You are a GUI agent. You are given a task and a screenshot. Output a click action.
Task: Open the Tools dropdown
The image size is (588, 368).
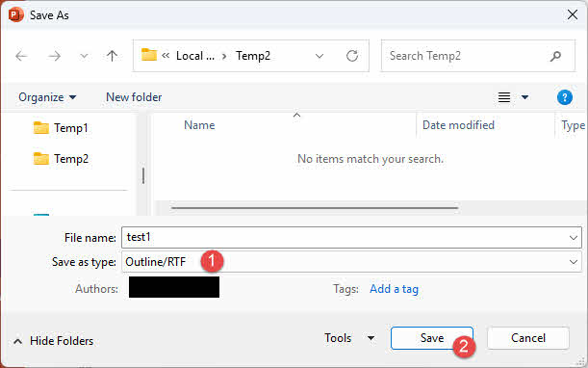pyautogui.click(x=349, y=338)
